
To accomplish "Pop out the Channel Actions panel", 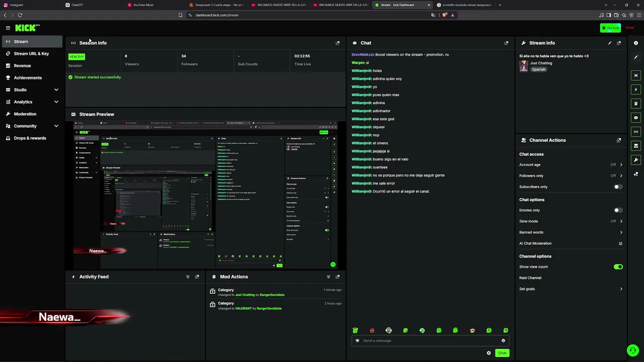I will (619, 140).
